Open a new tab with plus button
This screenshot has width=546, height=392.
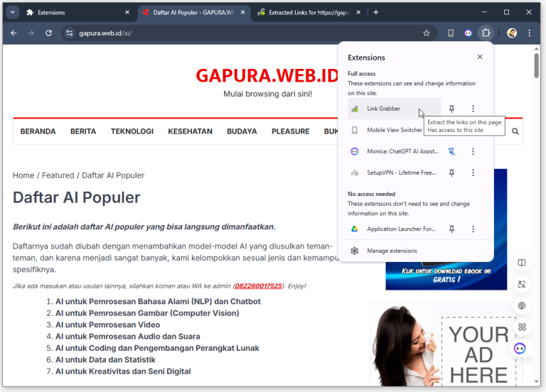pyautogui.click(x=375, y=13)
